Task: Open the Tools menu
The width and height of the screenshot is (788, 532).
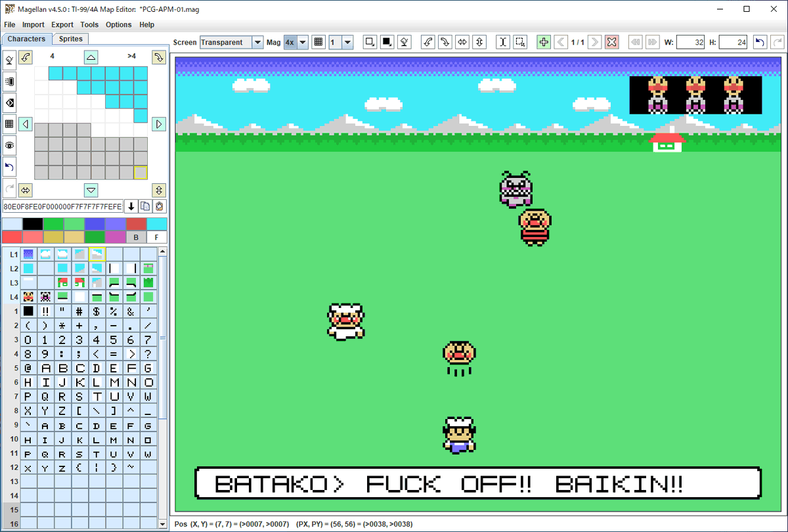Action: 89,24
